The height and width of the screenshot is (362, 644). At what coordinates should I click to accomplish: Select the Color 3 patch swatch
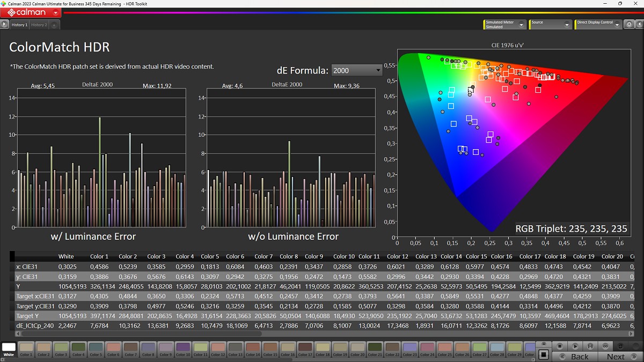(61, 349)
